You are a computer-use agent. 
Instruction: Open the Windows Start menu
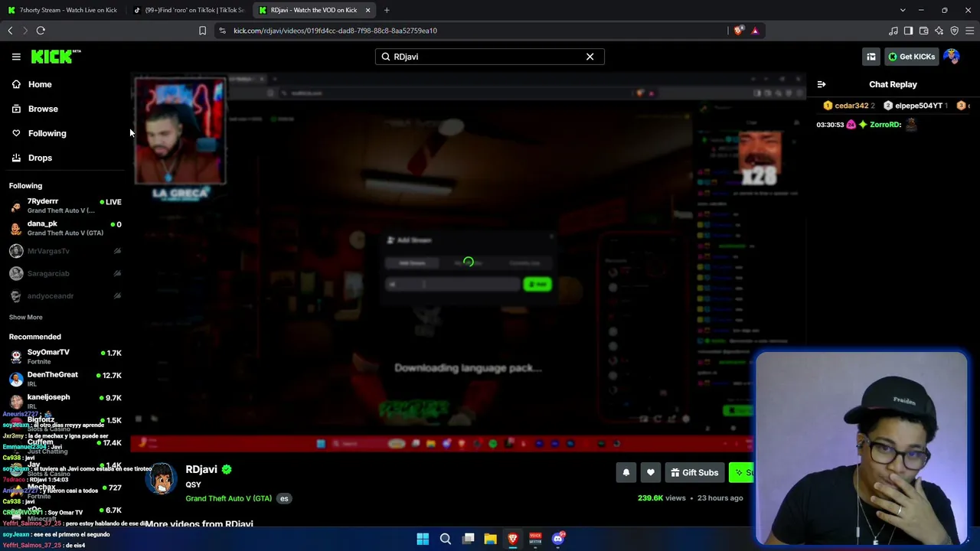(423, 539)
